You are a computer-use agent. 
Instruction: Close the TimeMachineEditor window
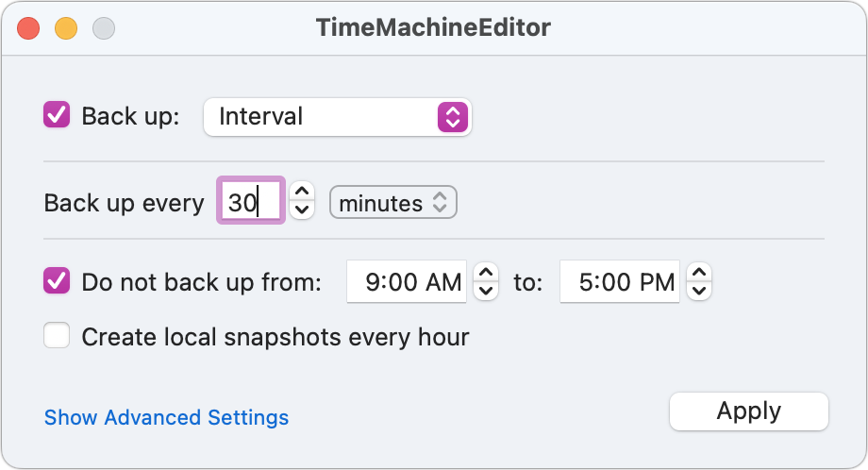pos(28,28)
